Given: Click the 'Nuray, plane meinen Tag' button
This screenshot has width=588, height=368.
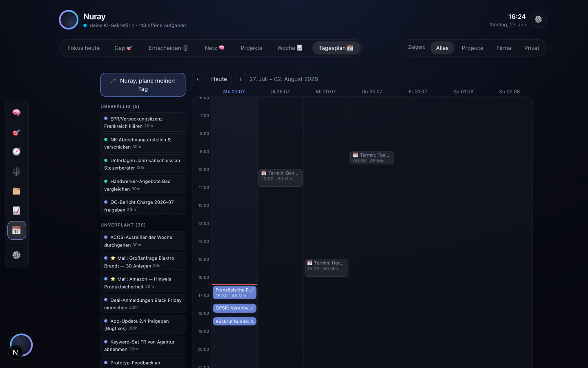Looking at the screenshot, I should pyautogui.click(x=143, y=85).
